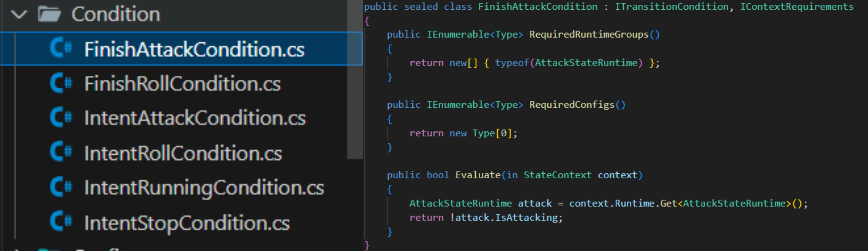Click the C# icon of IntentRunningCondition.cs

coord(61,187)
